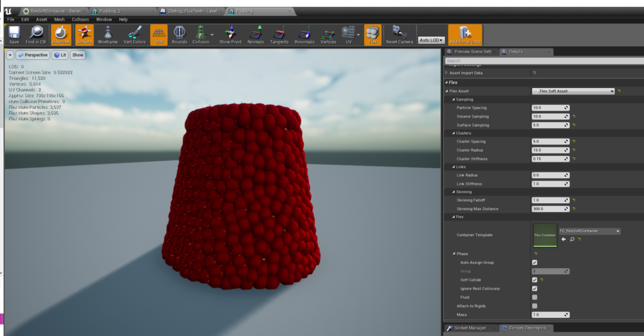
Task: Open the Asset menu
Action: [42, 20]
